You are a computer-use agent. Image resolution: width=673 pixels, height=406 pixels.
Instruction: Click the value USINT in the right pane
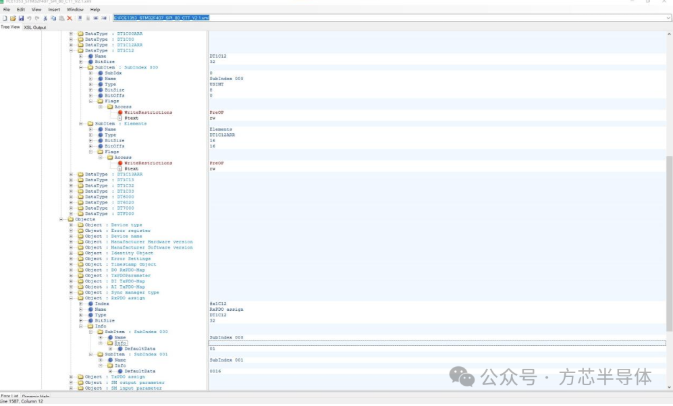click(216, 85)
